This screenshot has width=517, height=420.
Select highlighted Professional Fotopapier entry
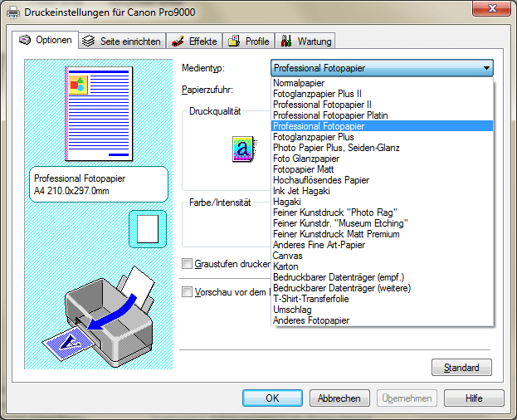pyautogui.click(x=382, y=126)
